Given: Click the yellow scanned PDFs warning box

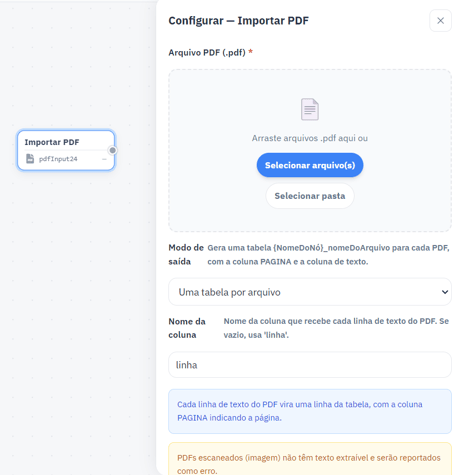Looking at the screenshot, I should pos(310,459).
